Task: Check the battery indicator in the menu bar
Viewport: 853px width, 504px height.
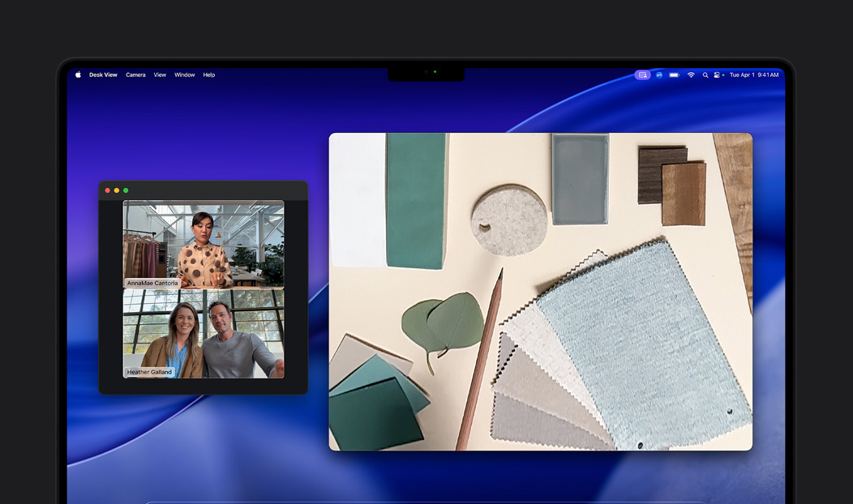Action: click(672, 75)
